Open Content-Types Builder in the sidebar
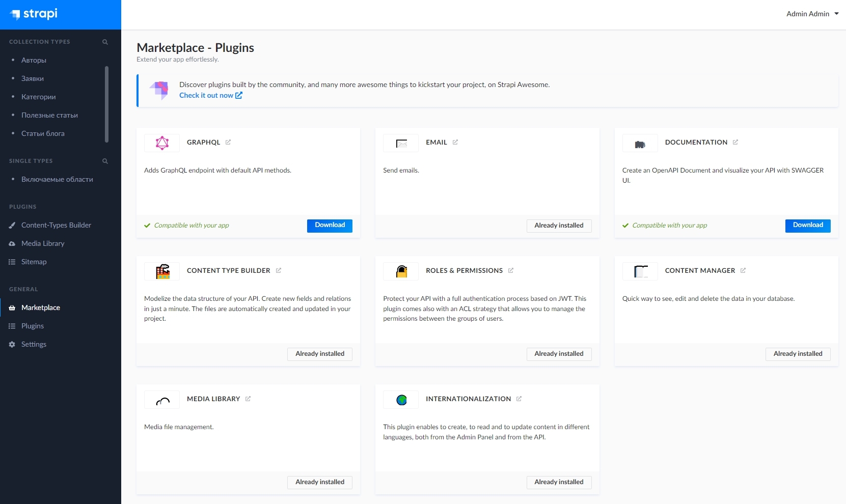The width and height of the screenshot is (846, 504). click(56, 225)
